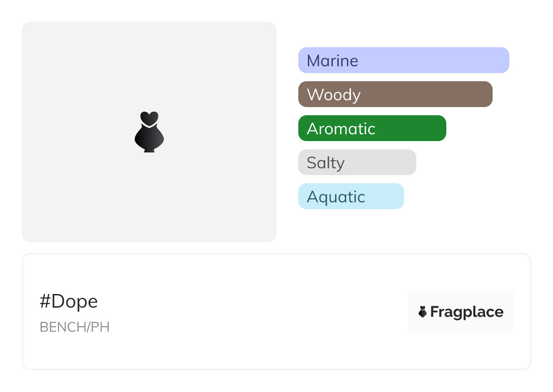Click the "Woody" text label
The image size is (553, 392).
coord(334,95)
